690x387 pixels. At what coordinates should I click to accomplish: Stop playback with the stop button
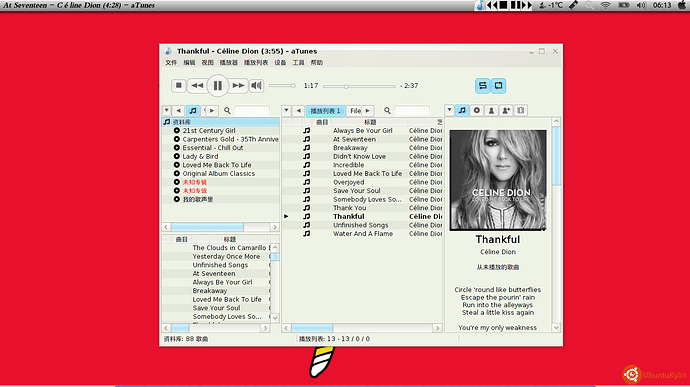(179, 85)
